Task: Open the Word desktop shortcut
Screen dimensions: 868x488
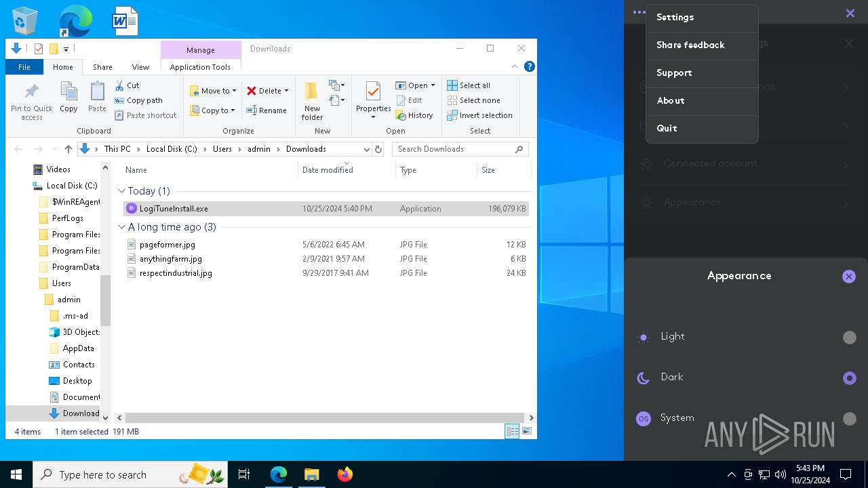Action: pyautogui.click(x=125, y=21)
